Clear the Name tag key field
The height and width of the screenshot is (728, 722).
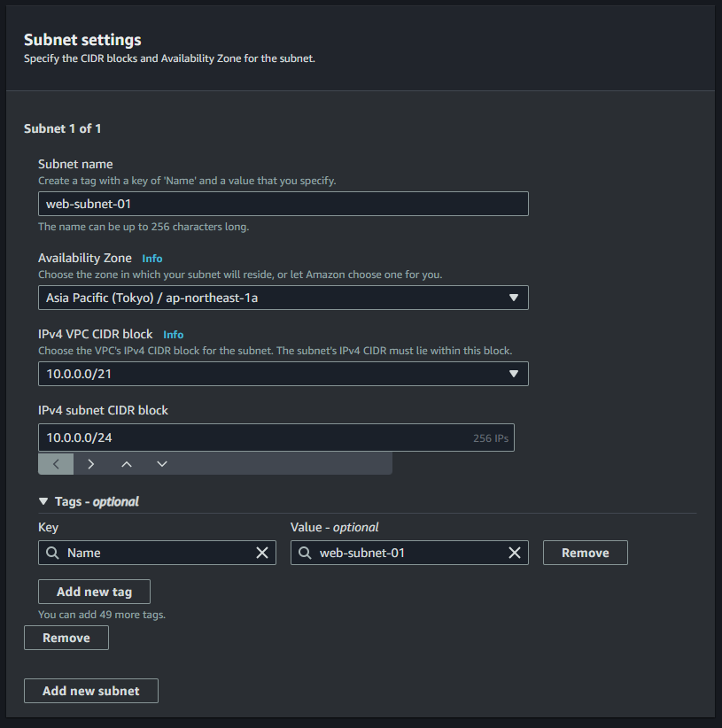pyautogui.click(x=262, y=553)
